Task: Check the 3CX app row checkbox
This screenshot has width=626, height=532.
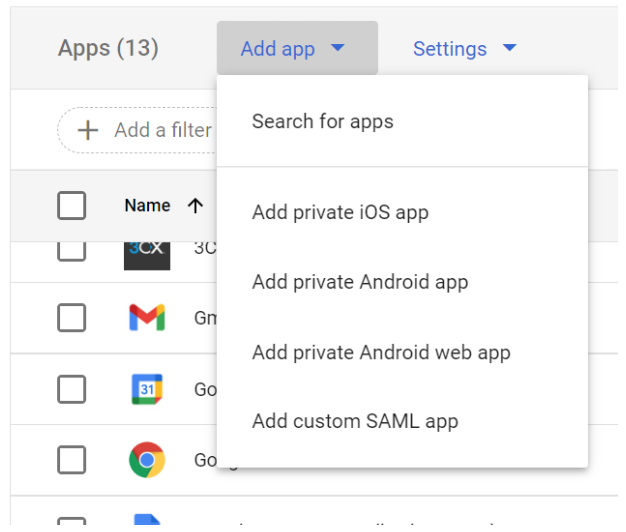Action: pyautogui.click(x=71, y=251)
